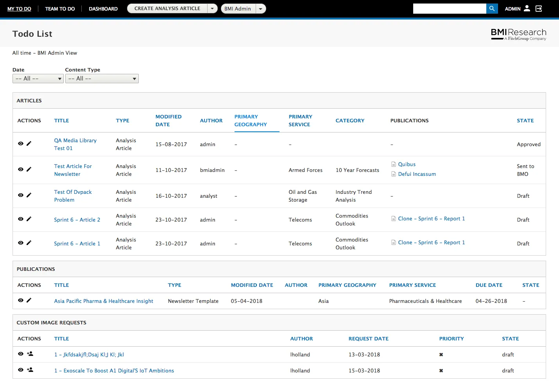
Task: Sort articles by State column
Action: pyautogui.click(x=525, y=121)
